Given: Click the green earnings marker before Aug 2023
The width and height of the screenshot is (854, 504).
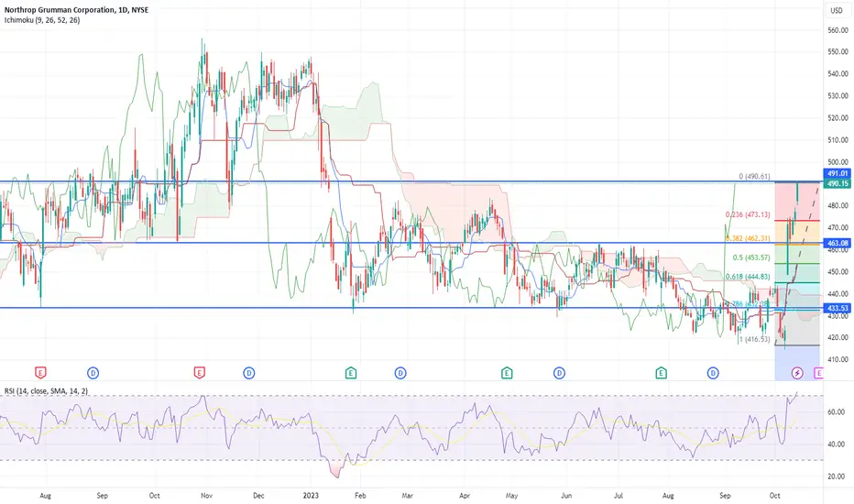Looking at the screenshot, I should pyautogui.click(x=662, y=373).
